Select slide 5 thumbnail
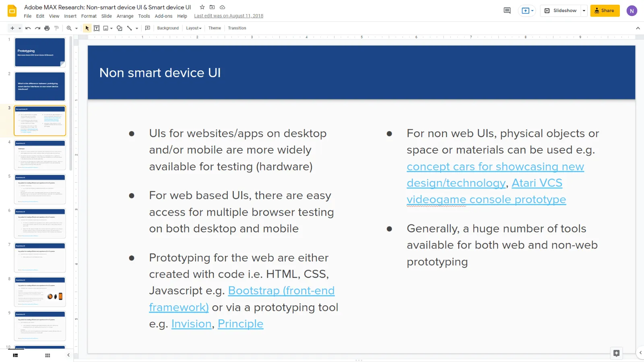Screen dimensions: 644x362 (40, 189)
